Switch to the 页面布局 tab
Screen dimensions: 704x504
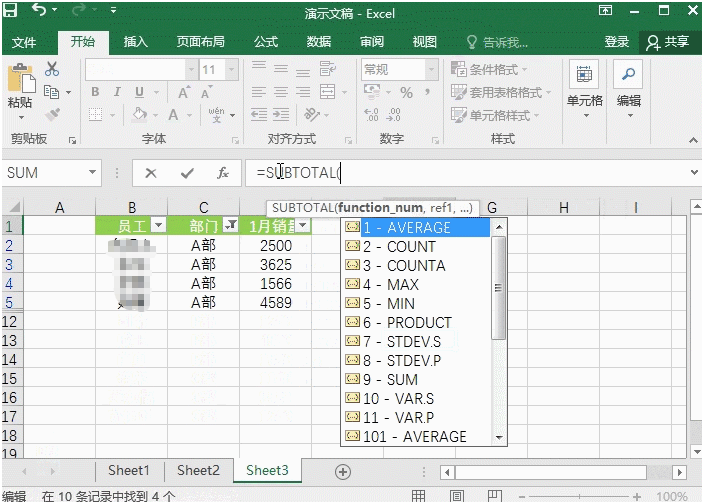tap(200, 42)
